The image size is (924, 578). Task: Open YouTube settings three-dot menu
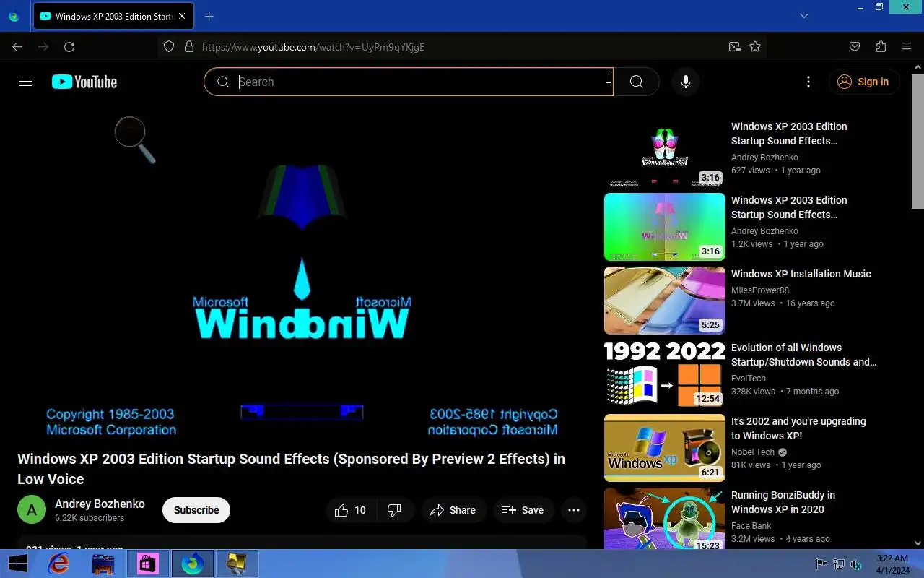(x=808, y=82)
